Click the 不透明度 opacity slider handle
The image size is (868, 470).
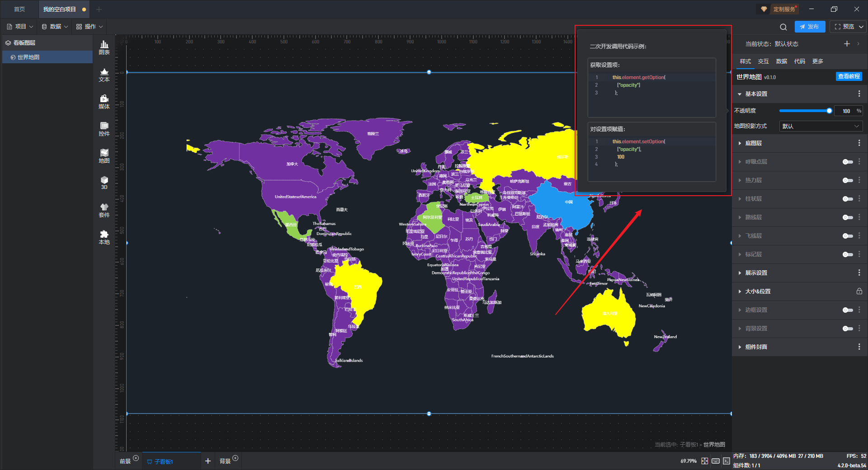[829, 111]
